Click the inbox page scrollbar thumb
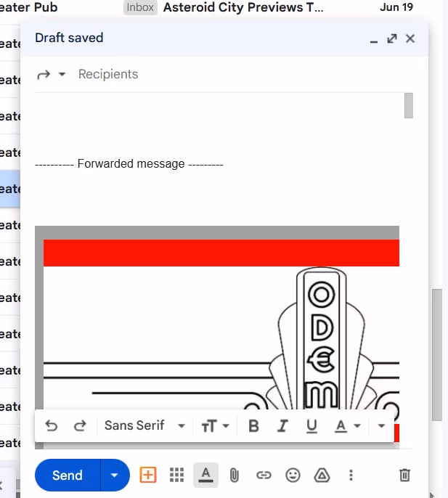 437,355
